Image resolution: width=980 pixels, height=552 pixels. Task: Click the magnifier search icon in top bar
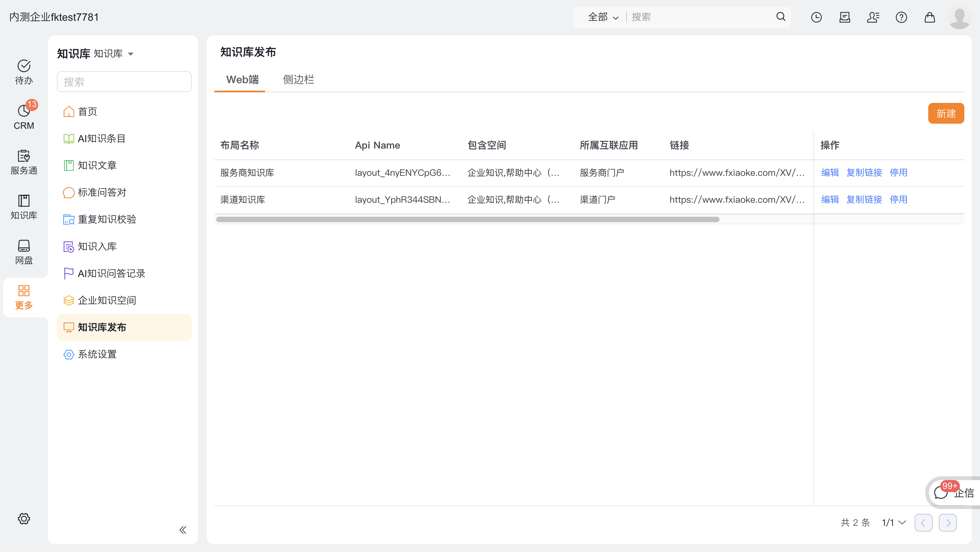click(x=781, y=17)
